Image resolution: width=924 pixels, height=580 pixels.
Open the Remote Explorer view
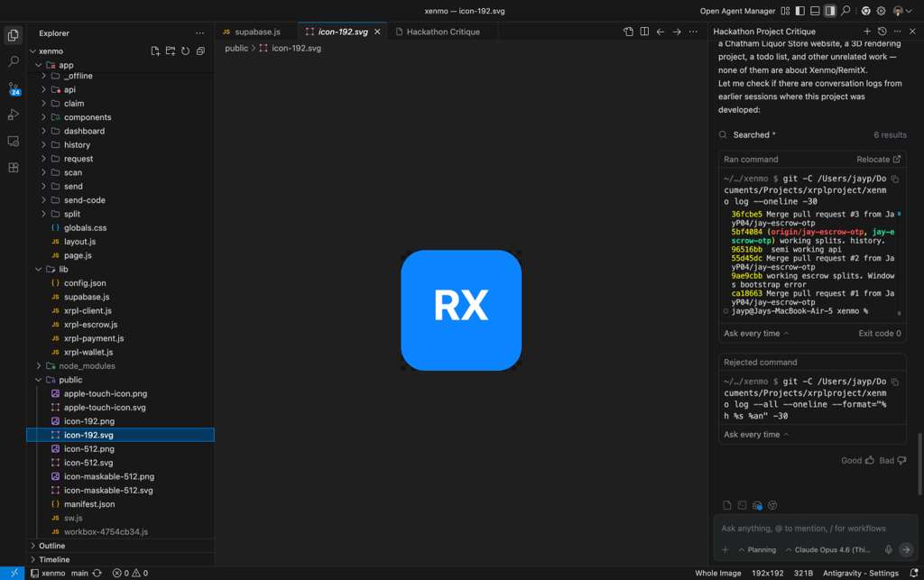pos(13,142)
